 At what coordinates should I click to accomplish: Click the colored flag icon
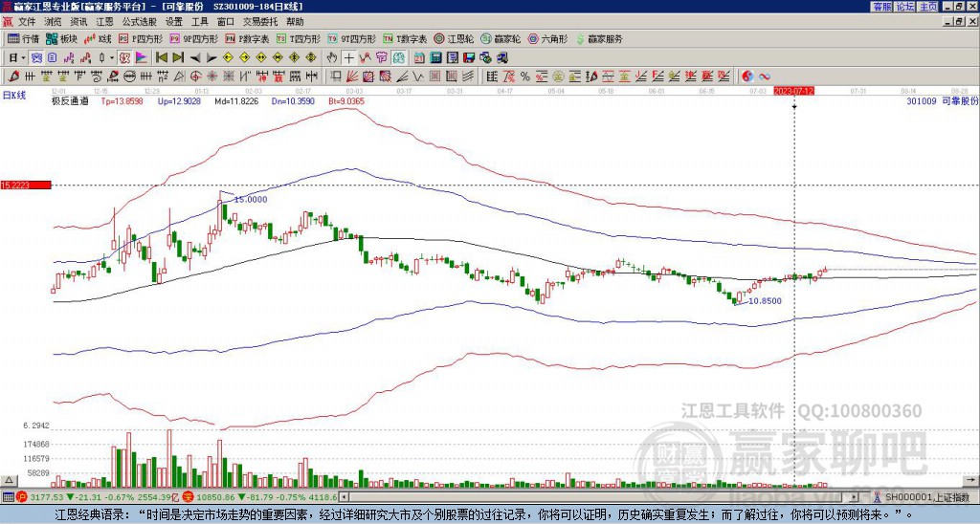(x=141, y=58)
